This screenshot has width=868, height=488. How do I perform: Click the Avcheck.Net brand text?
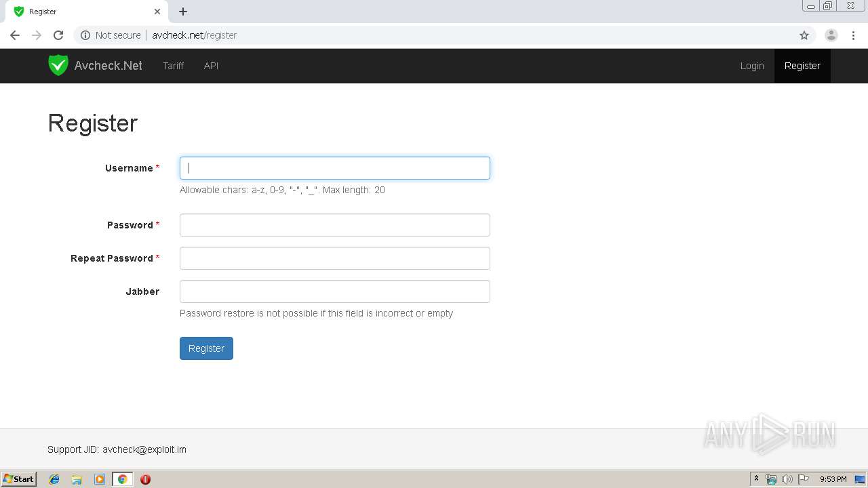coord(108,66)
